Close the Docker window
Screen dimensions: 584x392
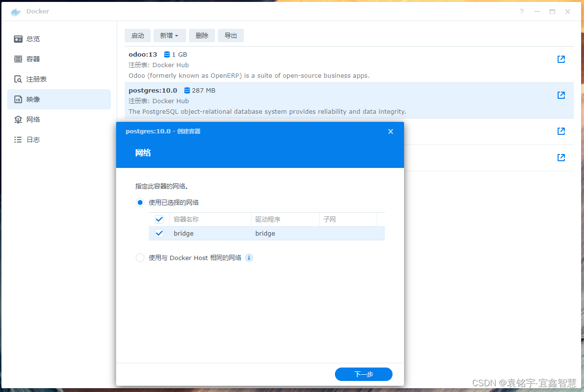(568, 12)
